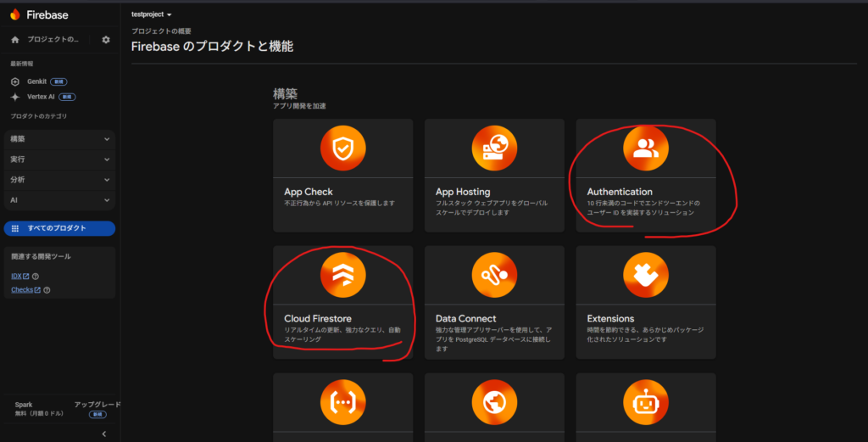Open the Data Connect card title

tap(465, 318)
